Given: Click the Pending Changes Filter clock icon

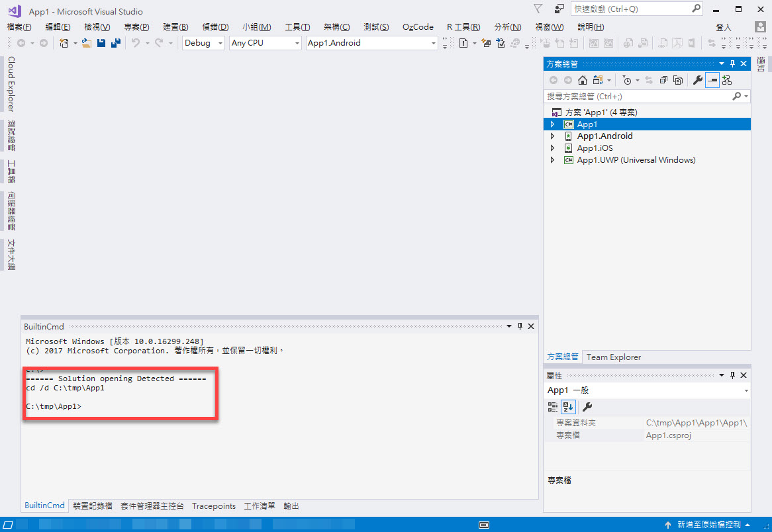Looking at the screenshot, I should click(x=627, y=80).
